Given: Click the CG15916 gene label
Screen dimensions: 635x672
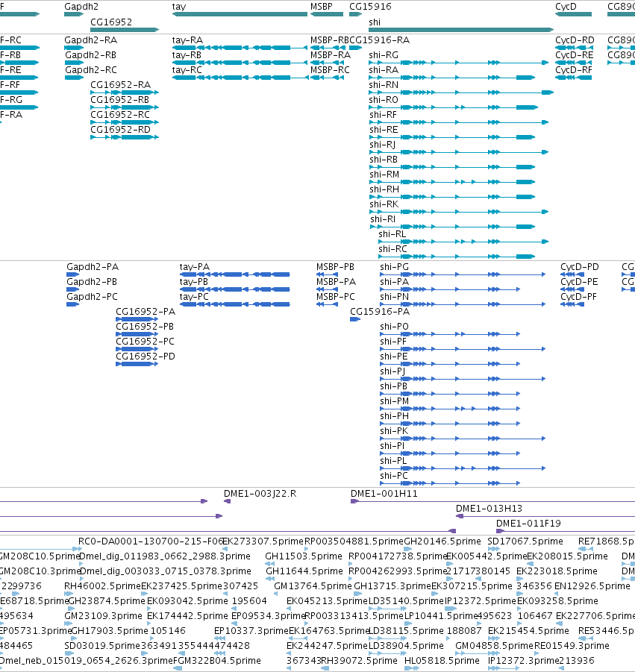Looking at the screenshot, I should click(370, 7).
